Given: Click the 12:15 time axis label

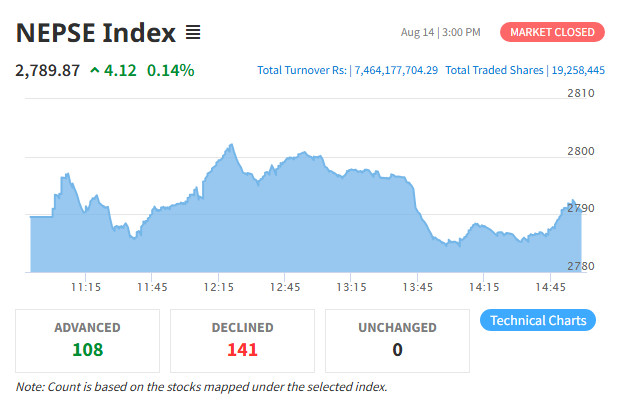Looking at the screenshot, I should pyautogui.click(x=218, y=287).
